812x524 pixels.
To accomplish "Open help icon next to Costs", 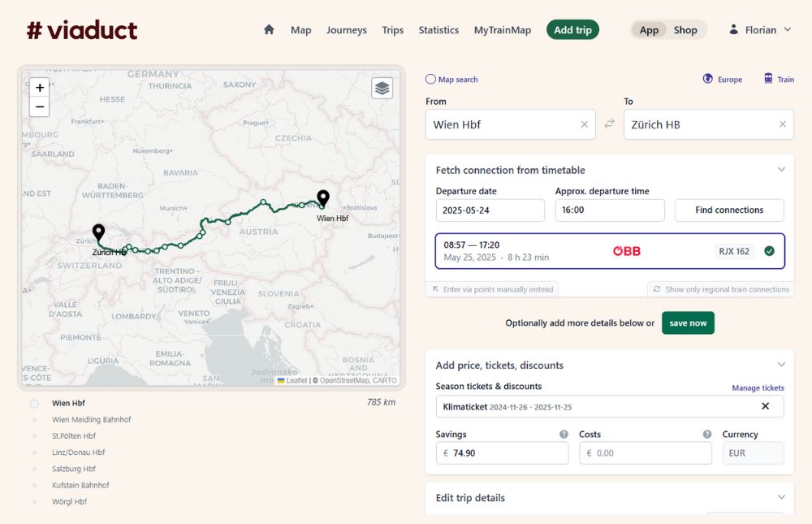I will (707, 435).
